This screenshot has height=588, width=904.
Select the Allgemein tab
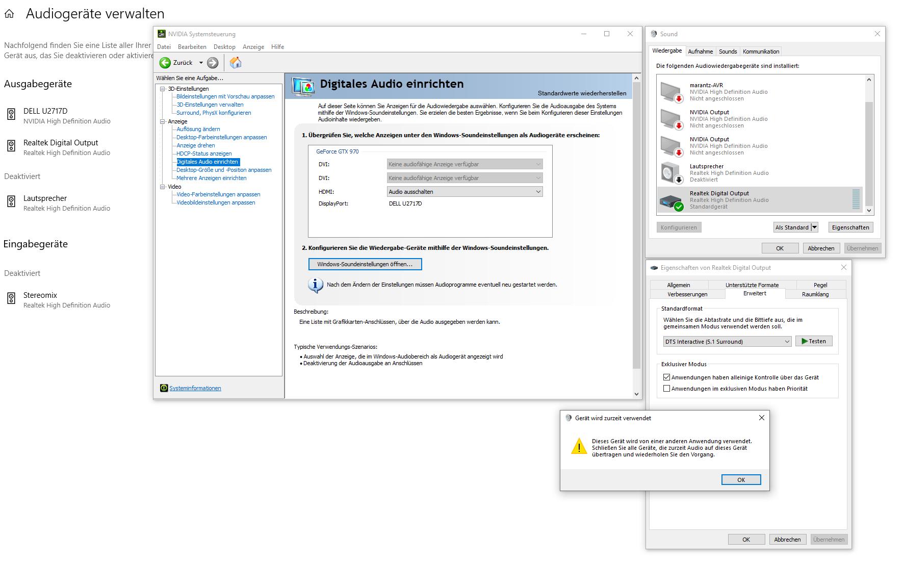[679, 285]
